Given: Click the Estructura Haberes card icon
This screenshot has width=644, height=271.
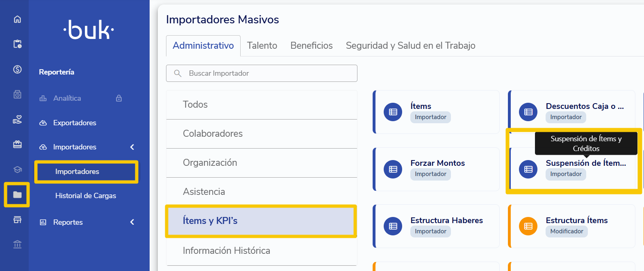Looking at the screenshot, I should (393, 226).
